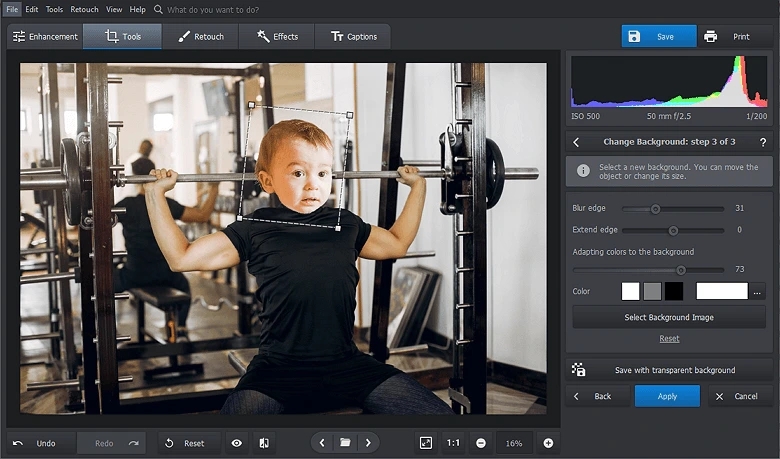Open the Retouch menu in menu bar

coord(84,9)
